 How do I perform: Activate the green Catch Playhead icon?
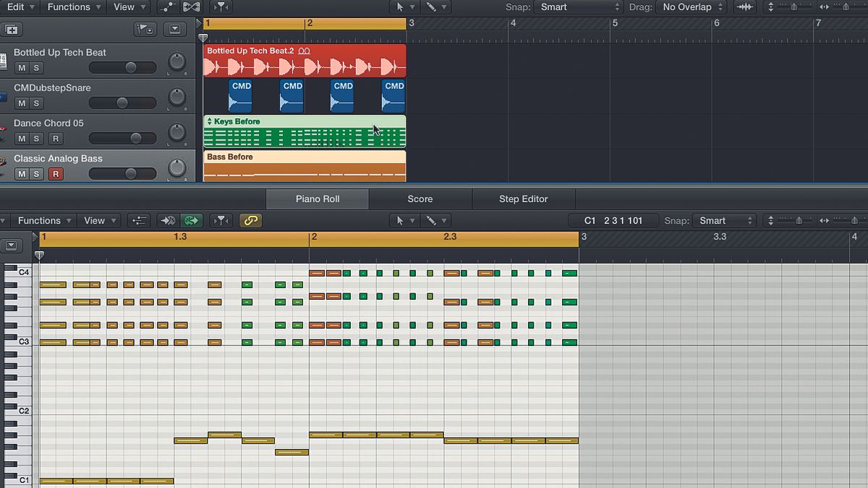point(192,221)
